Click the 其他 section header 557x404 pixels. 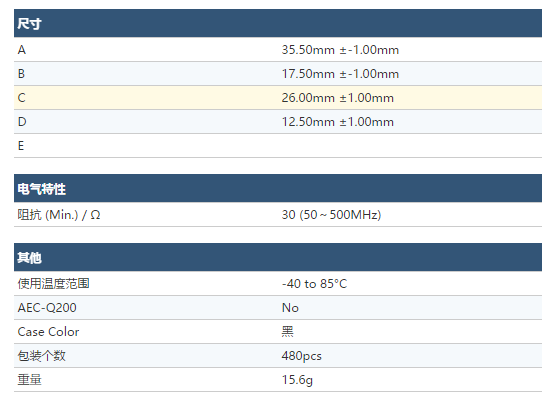click(x=278, y=257)
